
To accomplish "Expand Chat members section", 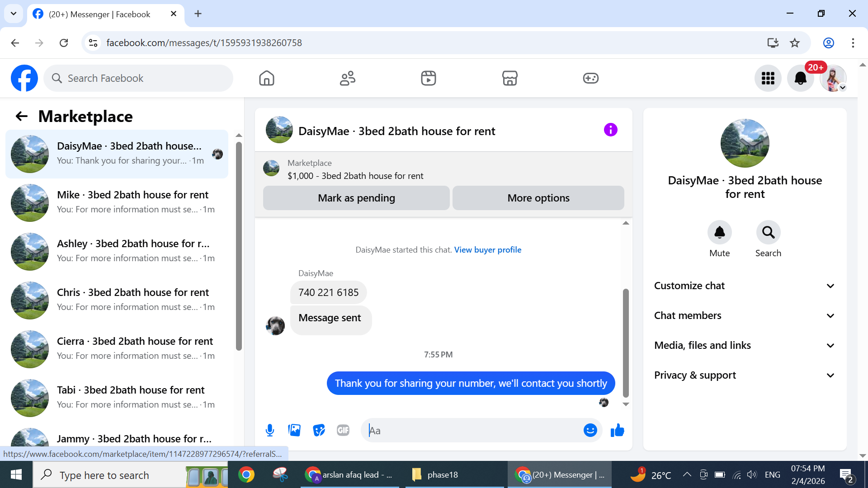I will (x=744, y=315).
